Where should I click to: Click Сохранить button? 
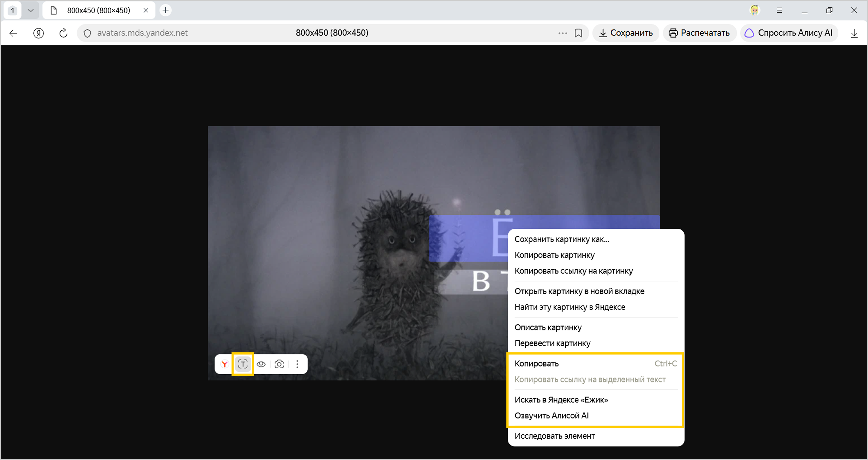click(626, 33)
